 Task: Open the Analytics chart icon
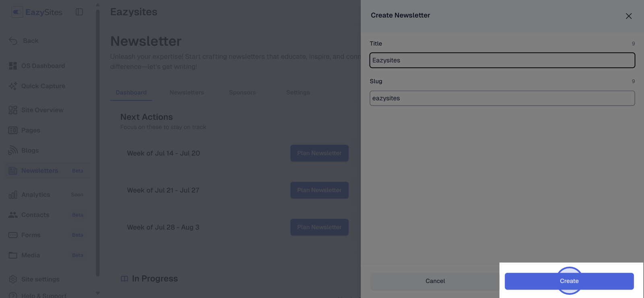click(13, 195)
